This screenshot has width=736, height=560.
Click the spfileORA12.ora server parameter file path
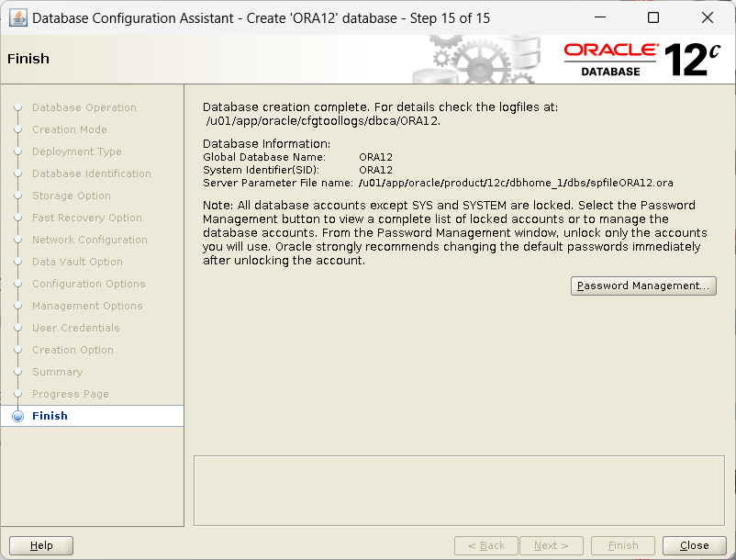[x=516, y=183]
